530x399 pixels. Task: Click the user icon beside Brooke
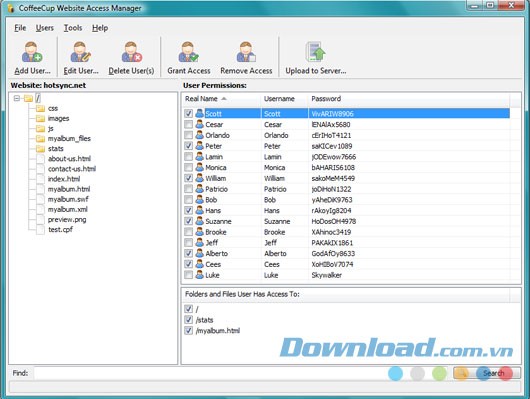pos(200,232)
